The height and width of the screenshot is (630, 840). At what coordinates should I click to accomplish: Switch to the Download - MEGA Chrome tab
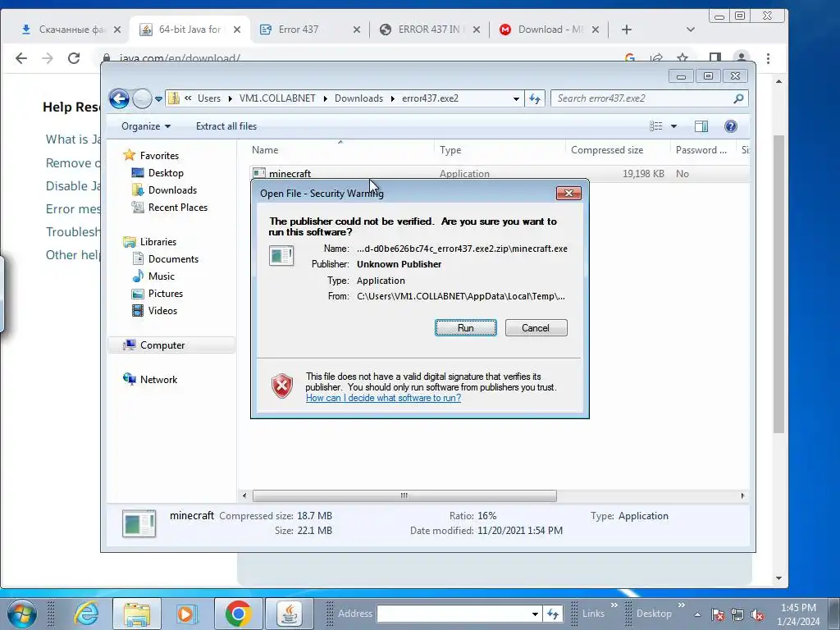[549, 30]
